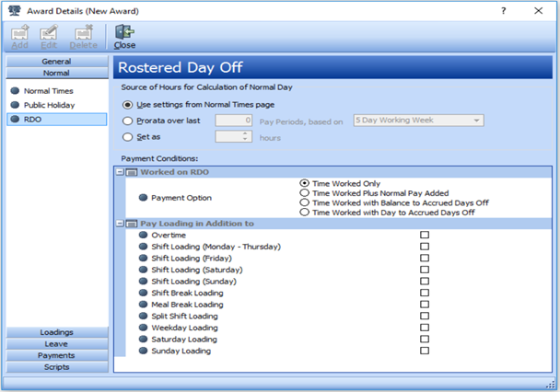Click the Payment Option label

coord(181,198)
